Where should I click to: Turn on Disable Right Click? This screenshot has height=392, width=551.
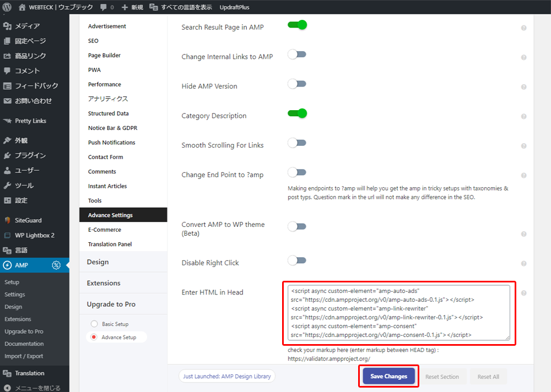(298, 260)
